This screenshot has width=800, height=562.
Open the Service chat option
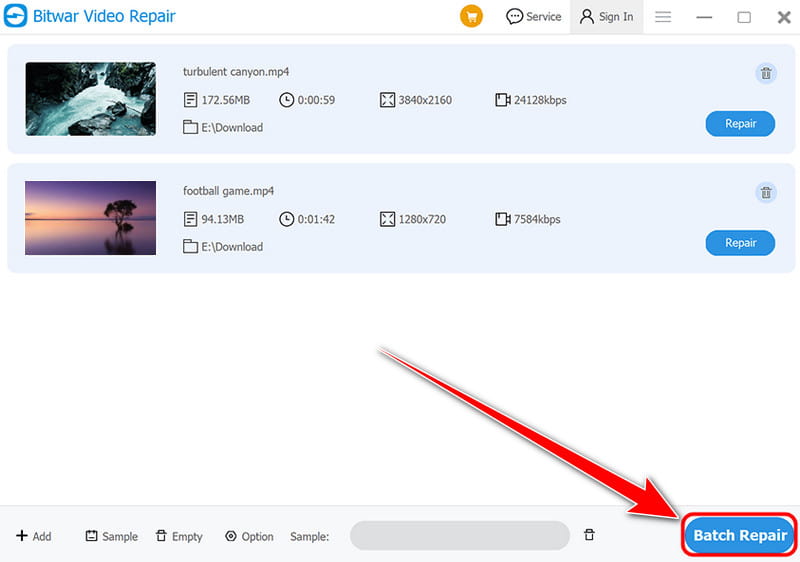pyautogui.click(x=534, y=17)
